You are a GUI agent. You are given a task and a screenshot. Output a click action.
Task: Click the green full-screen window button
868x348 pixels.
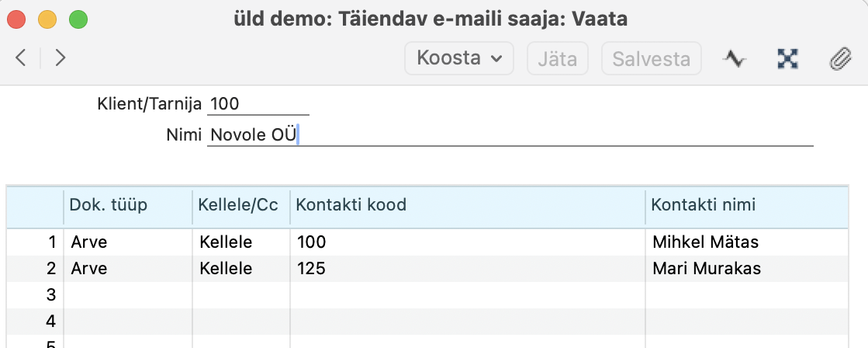[x=78, y=19]
